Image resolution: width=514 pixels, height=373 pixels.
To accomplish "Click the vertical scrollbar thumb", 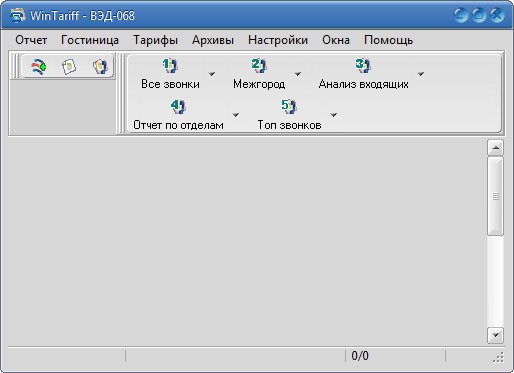I will pyautogui.click(x=495, y=196).
